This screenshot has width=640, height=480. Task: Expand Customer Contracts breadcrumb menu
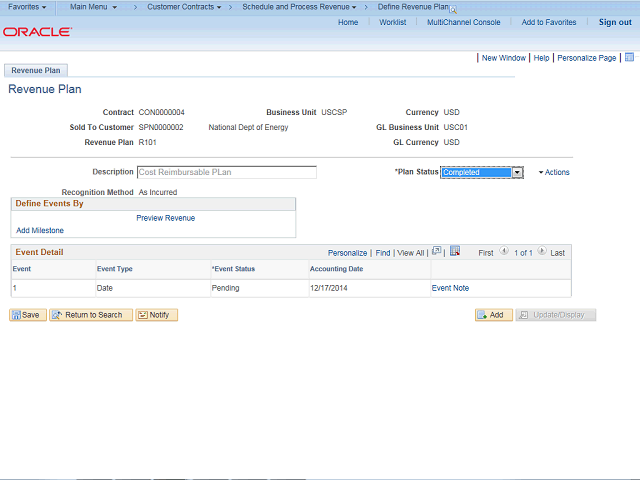point(184,7)
